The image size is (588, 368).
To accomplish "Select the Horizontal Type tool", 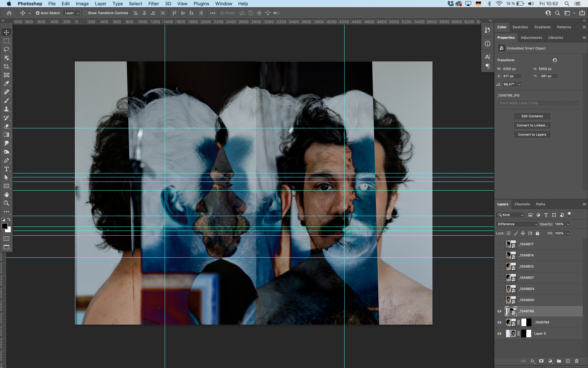I will (x=7, y=169).
